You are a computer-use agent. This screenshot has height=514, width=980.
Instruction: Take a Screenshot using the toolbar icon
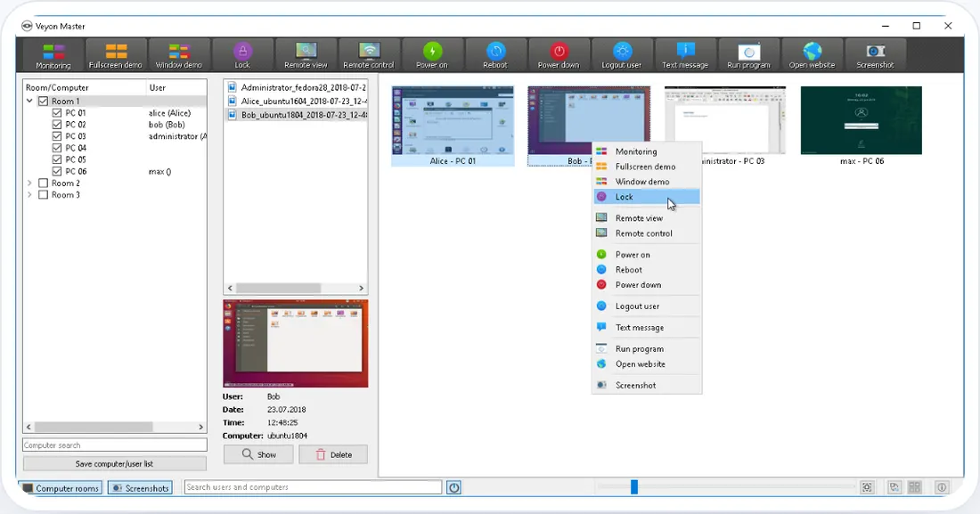[x=875, y=55]
